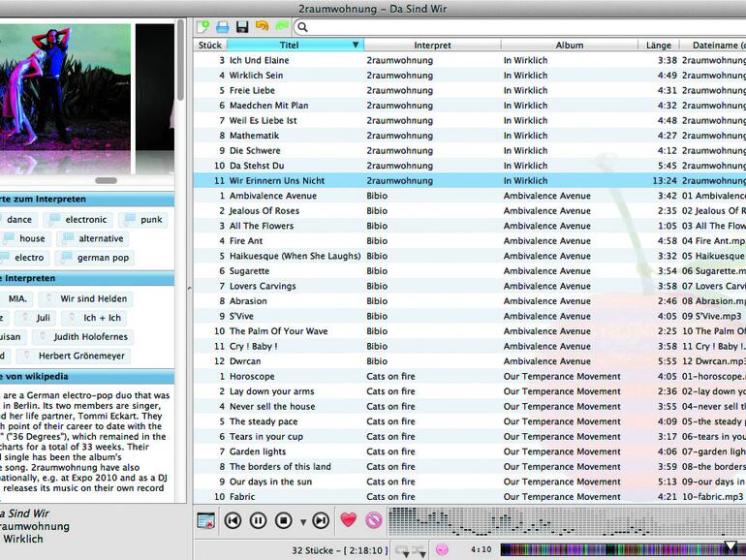Click the orange undo arrow
This screenshot has height=560, width=746.
click(x=262, y=26)
